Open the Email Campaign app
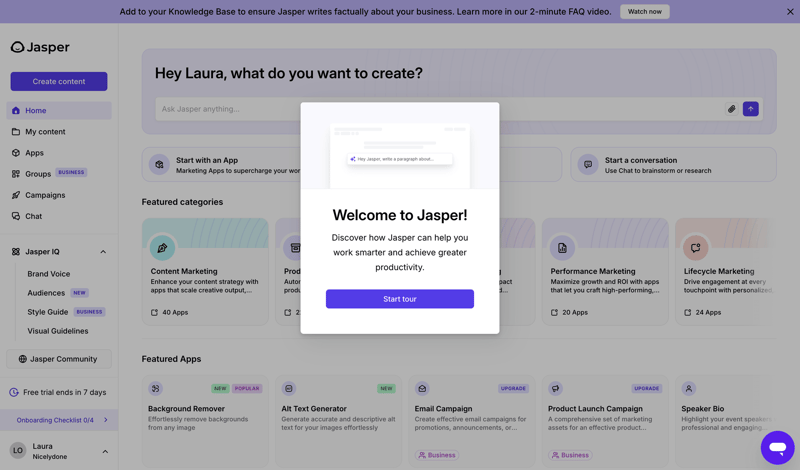800x470 pixels. pyautogui.click(x=471, y=422)
